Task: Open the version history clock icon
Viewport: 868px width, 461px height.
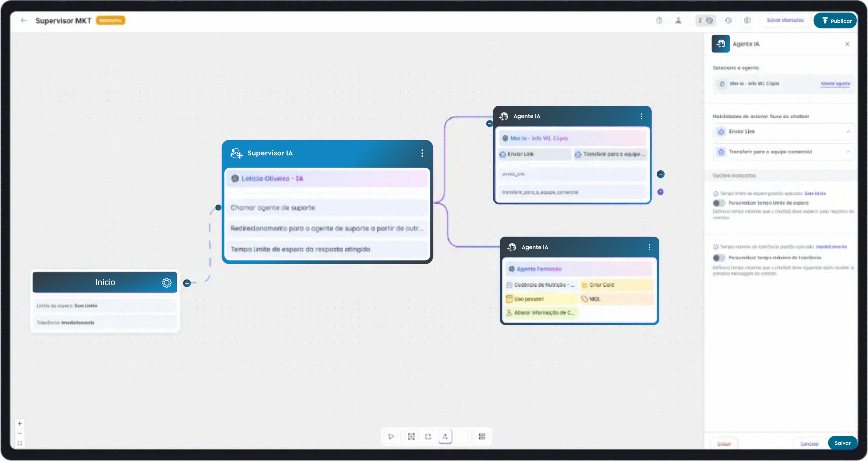Action: point(728,21)
